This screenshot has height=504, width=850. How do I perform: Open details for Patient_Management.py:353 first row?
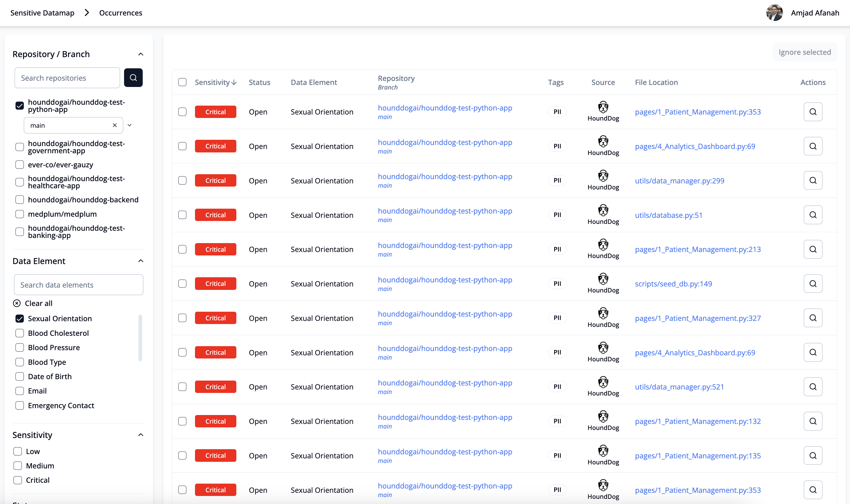coord(813,112)
